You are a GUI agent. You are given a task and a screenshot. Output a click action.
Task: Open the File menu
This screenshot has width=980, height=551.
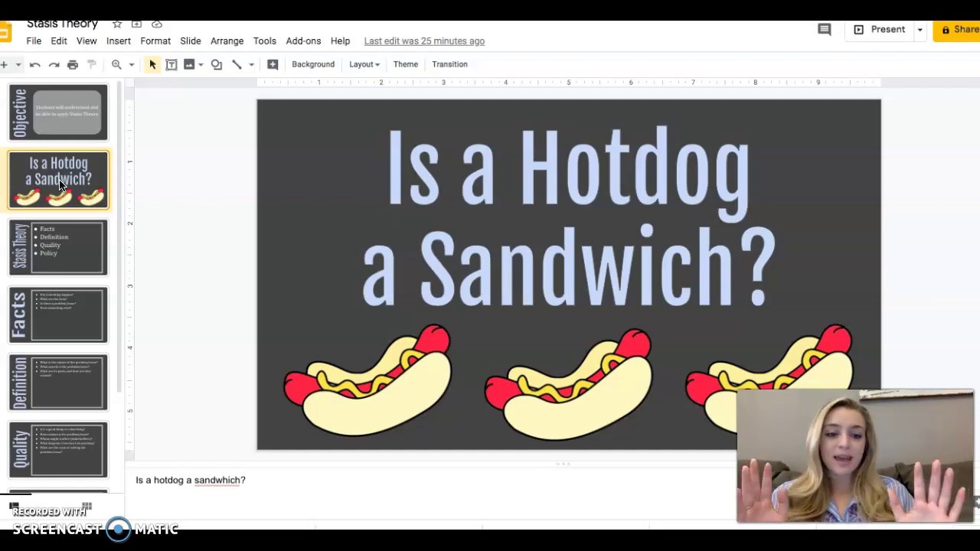(34, 41)
